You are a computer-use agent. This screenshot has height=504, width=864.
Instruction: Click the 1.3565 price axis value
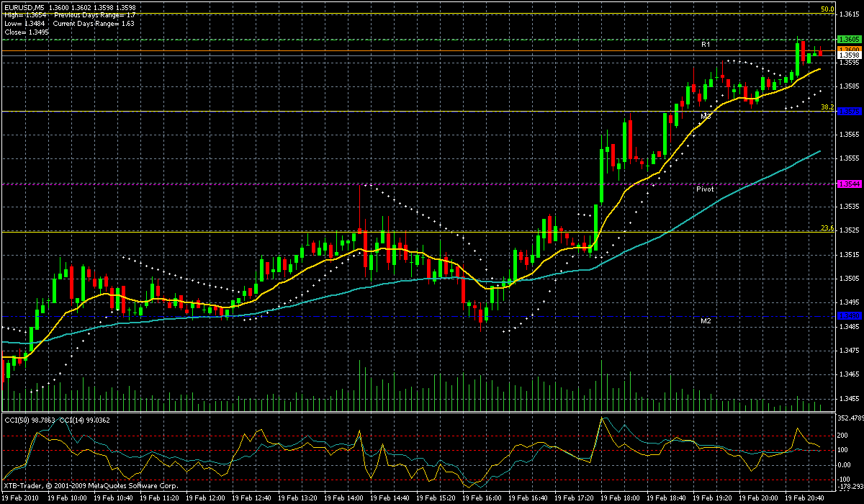(x=850, y=135)
